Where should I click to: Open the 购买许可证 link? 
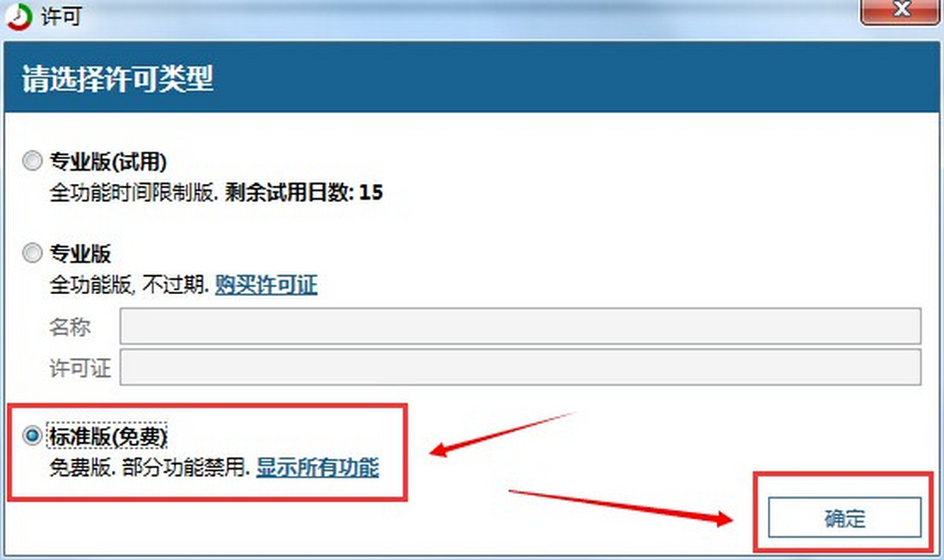(267, 285)
